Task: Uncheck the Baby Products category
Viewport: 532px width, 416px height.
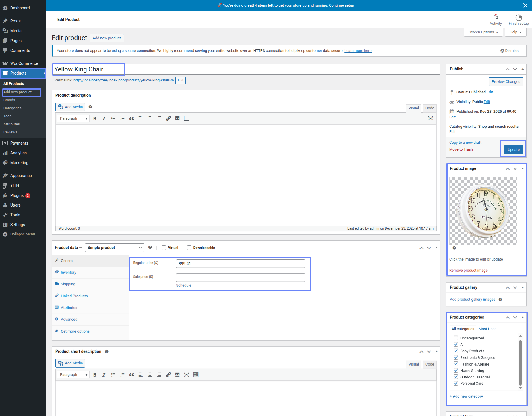Action: point(456,351)
